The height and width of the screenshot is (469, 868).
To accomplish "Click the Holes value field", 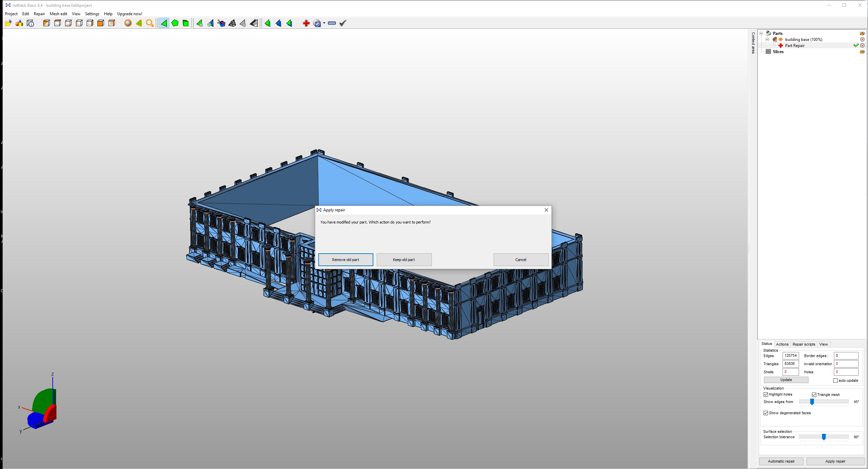I will coord(846,372).
